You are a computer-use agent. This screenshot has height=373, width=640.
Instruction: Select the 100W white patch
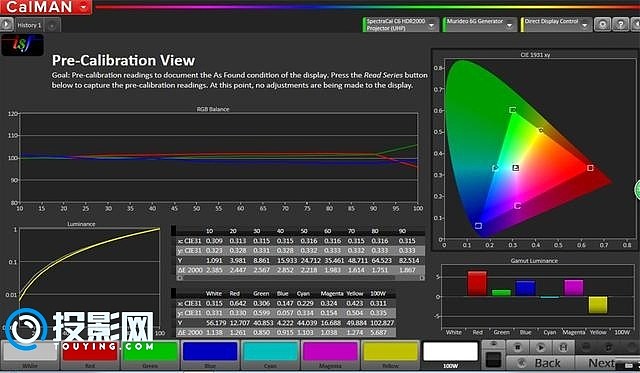pos(450,355)
